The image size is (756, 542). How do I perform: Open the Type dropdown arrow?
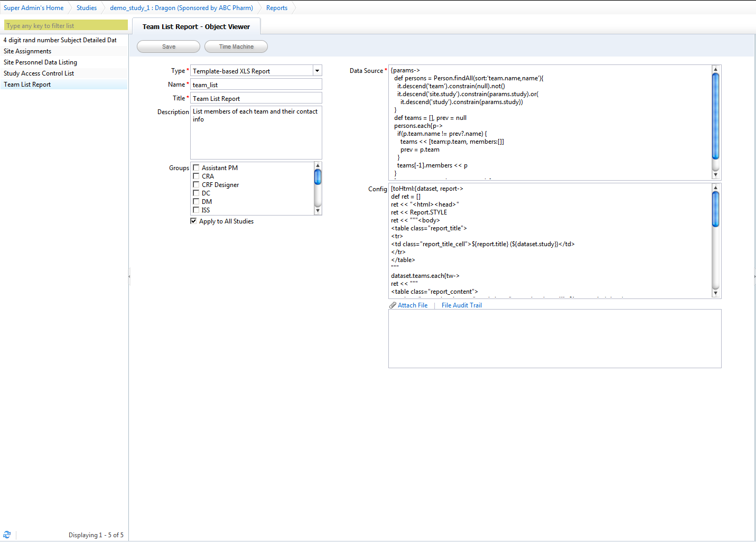(317, 71)
